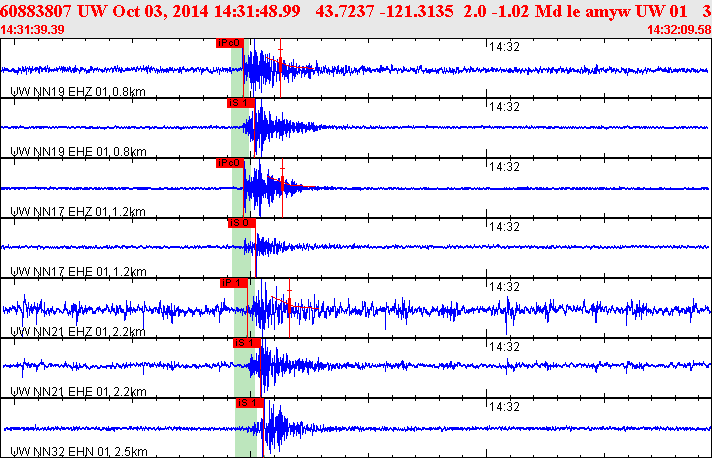Click the start time 14:31:39.39 label
The image size is (712, 458).
point(32,30)
